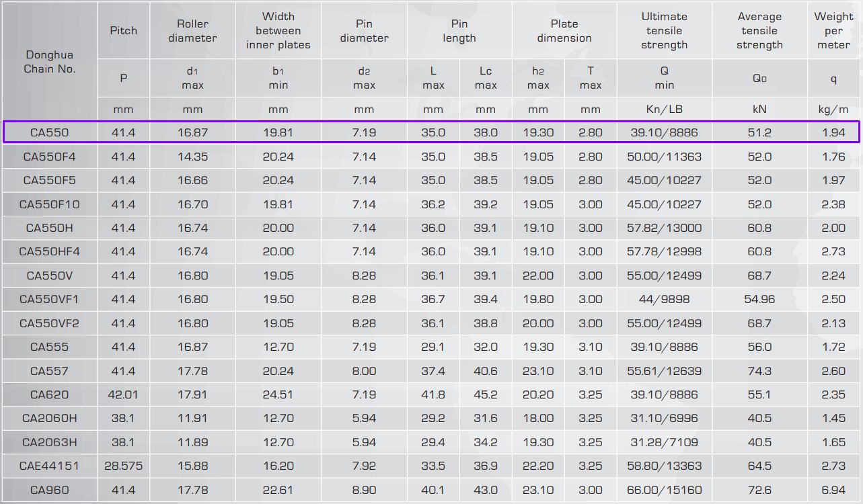This screenshot has height=504, width=863.
Task: Select the CA620 row label
Action: (49, 394)
